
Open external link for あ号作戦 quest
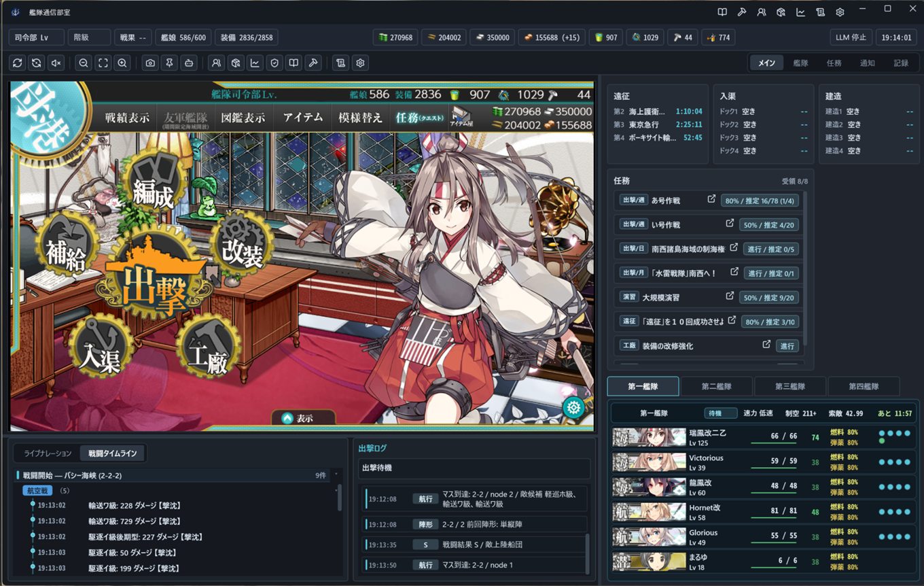pyautogui.click(x=711, y=199)
